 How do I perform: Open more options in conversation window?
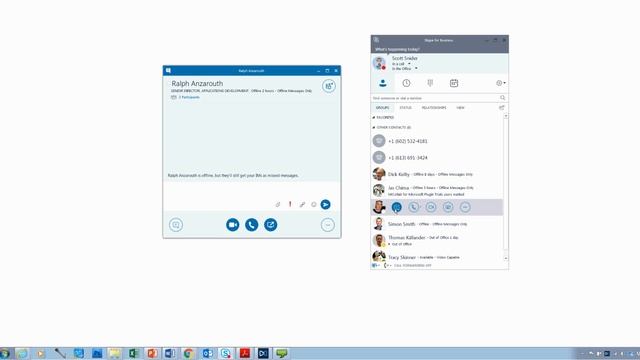pyautogui.click(x=327, y=224)
